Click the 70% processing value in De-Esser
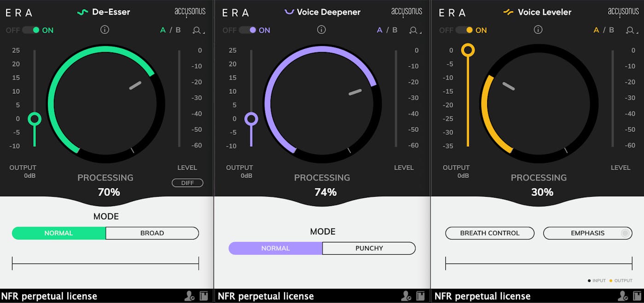Screen dimensions: 644x303 [x=109, y=192]
